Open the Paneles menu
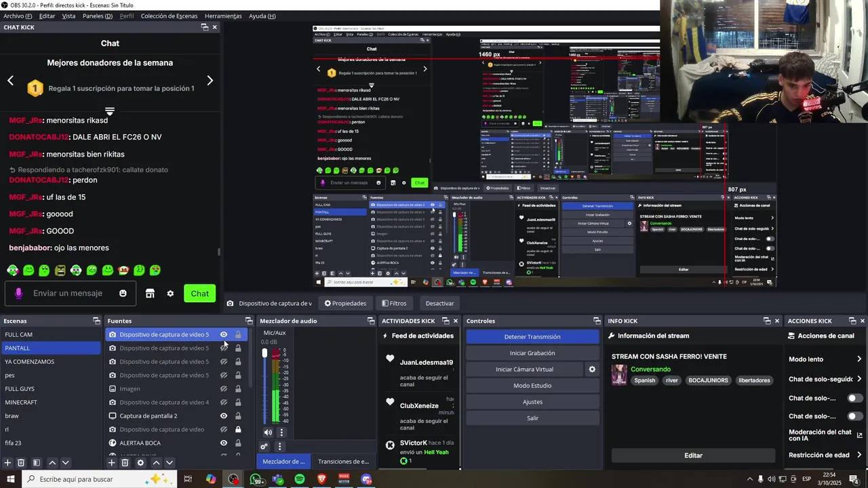 (x=98, y=16)
